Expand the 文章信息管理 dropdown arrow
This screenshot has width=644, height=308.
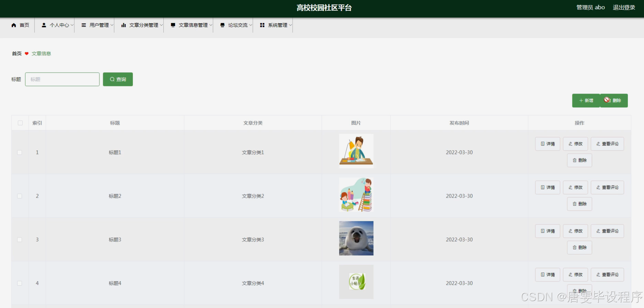(x=211, y=25)
